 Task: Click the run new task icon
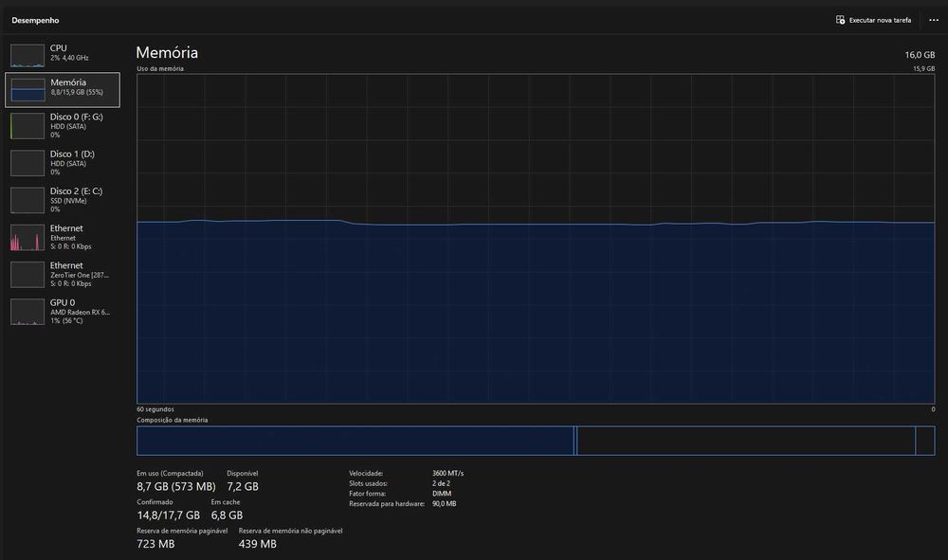pyautogui.click(x=840, y=20)
